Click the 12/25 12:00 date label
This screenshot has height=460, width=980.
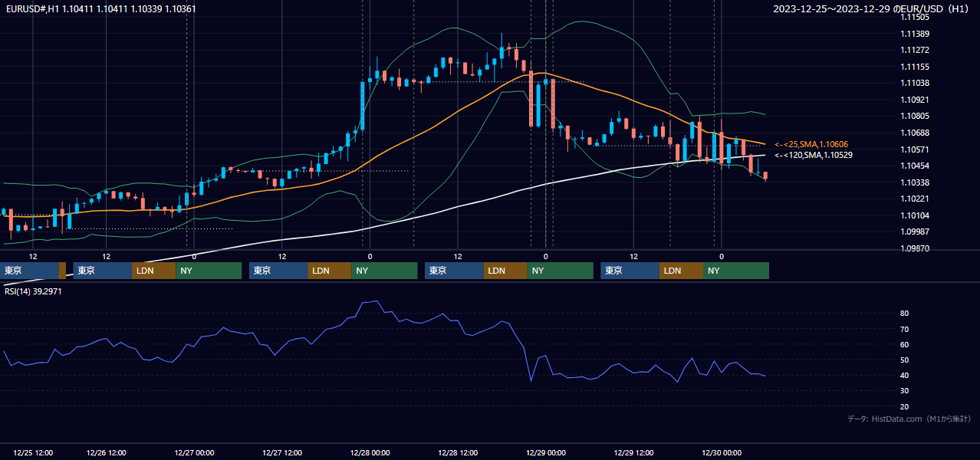click(x=33, y=452)
